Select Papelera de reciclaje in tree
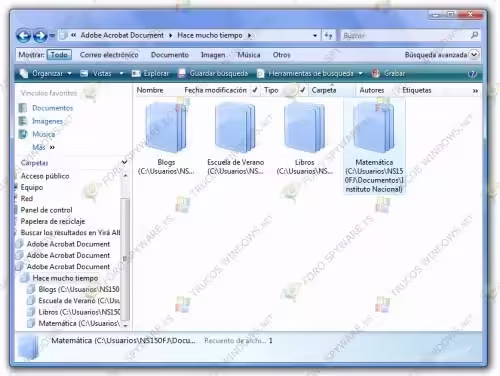Viewport: 500px width, 376px height. click(52, 221)
